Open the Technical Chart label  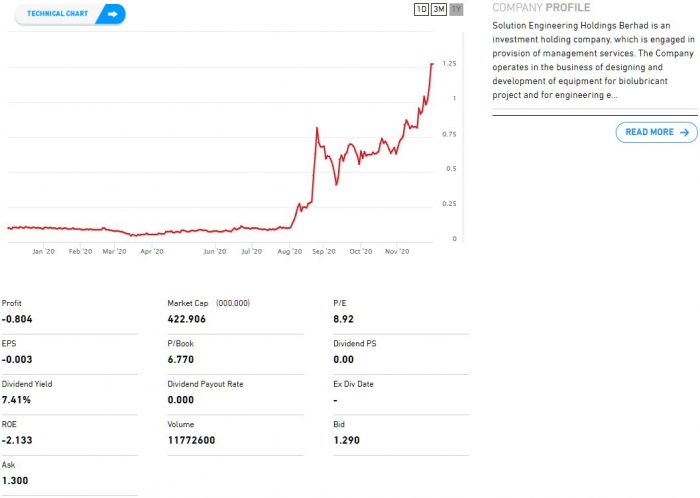[58, 14]
